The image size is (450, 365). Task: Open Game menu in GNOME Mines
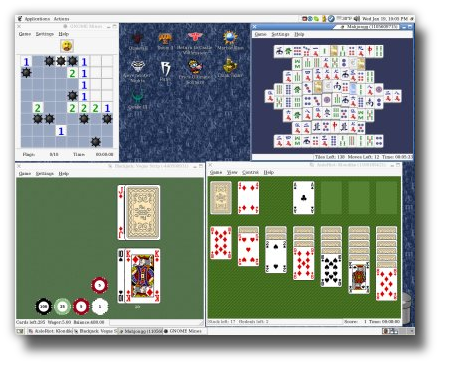[x=25, y=34]
